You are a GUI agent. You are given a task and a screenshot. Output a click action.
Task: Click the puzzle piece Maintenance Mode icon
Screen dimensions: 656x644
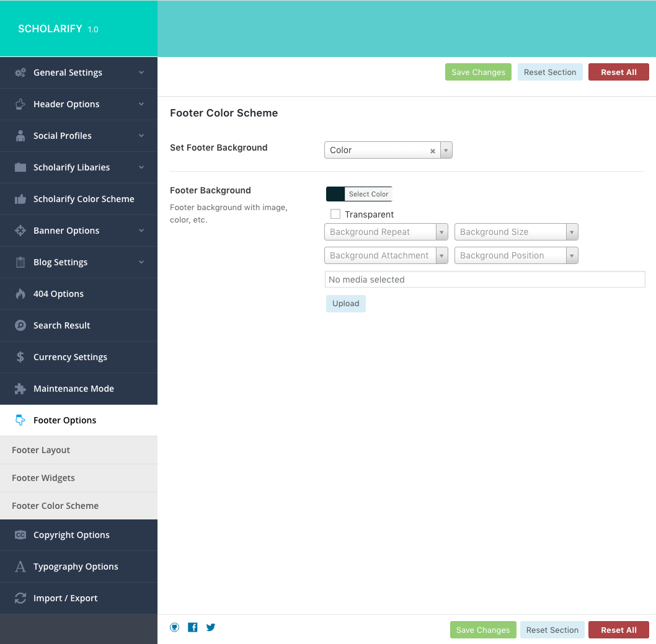[20, 389]
